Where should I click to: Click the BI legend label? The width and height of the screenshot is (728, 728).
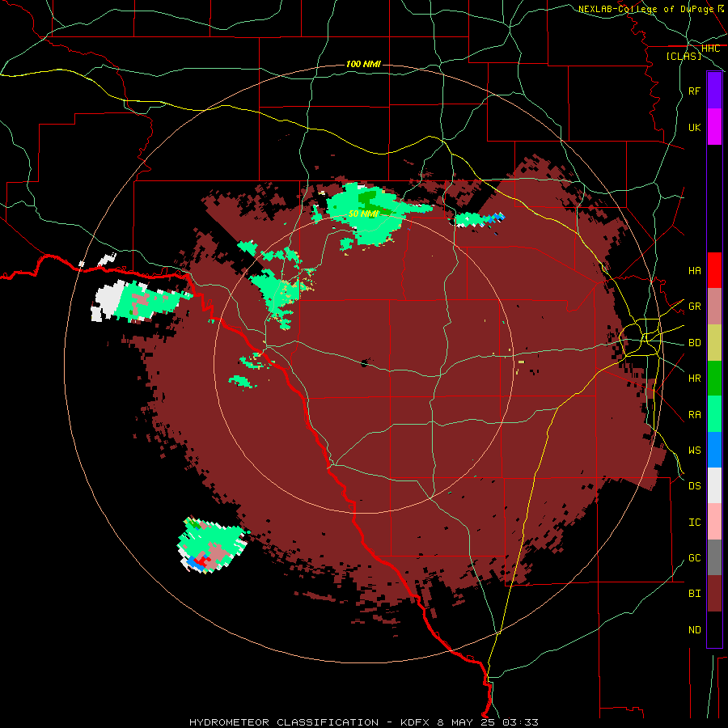coord(695,594)
